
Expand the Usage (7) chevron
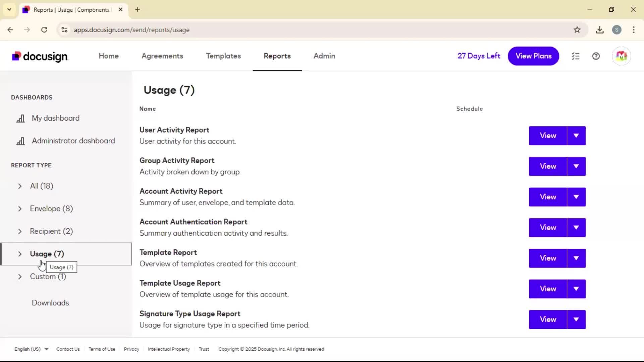20,254
